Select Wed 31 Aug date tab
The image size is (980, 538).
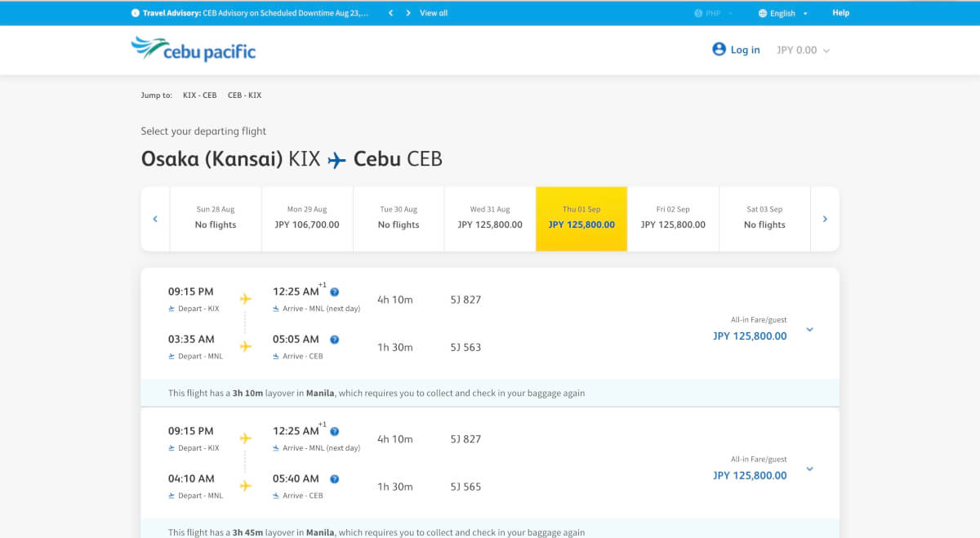click(490, 218)
